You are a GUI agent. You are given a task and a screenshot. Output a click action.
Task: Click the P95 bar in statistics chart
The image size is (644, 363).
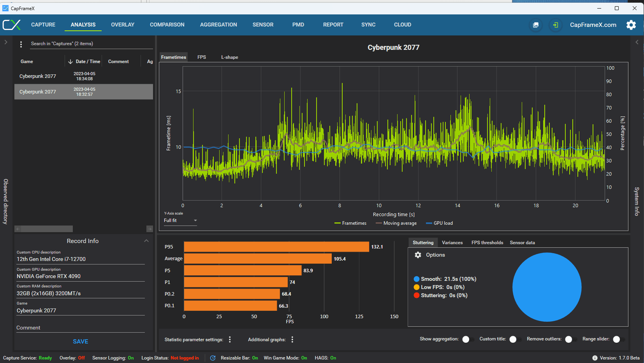coord(276,247)
